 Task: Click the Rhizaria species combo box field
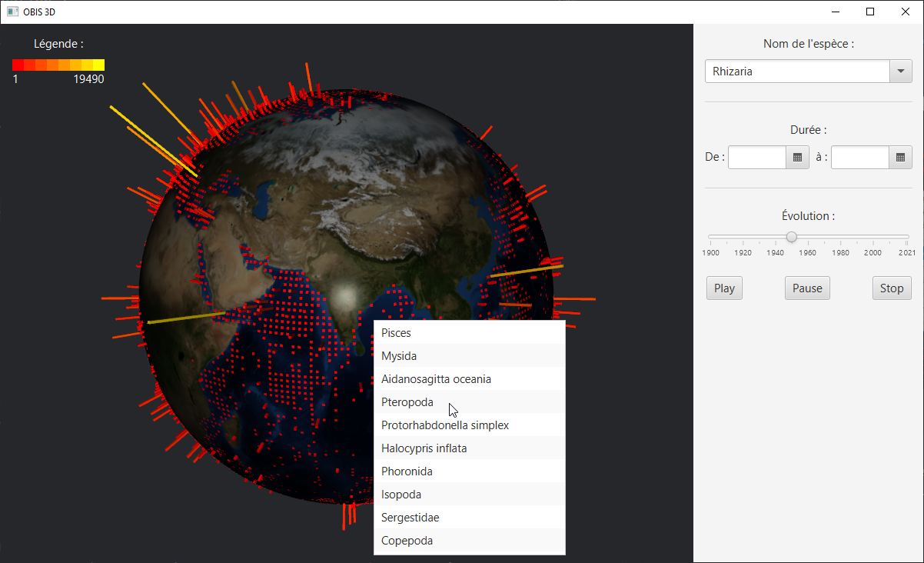point(796,72)
